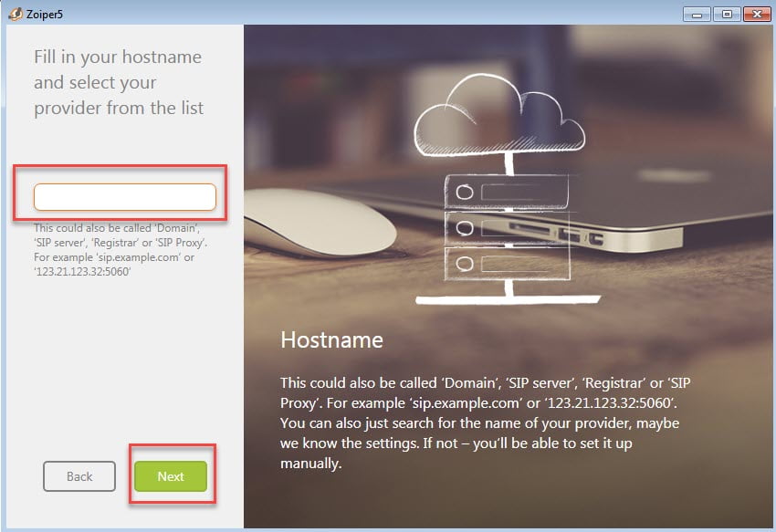Click the base line under server illustration

[508, 298]
